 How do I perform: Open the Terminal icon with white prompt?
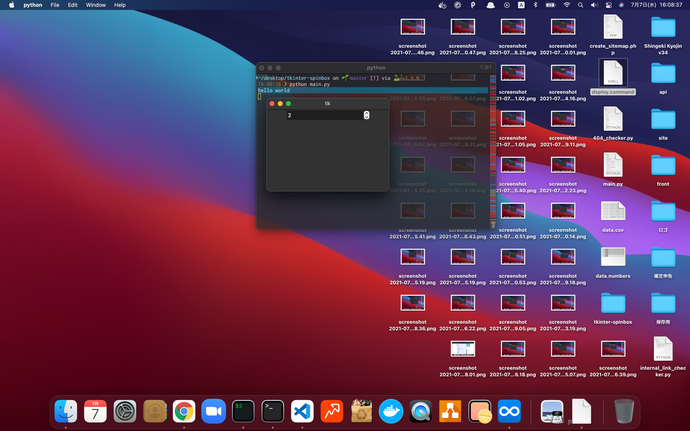(272, 411)
